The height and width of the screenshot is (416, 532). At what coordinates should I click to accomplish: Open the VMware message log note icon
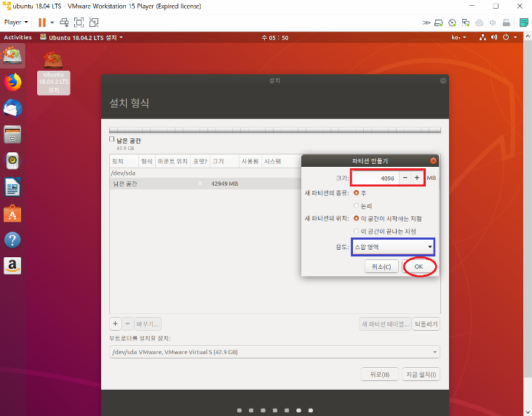pos(524,23)
